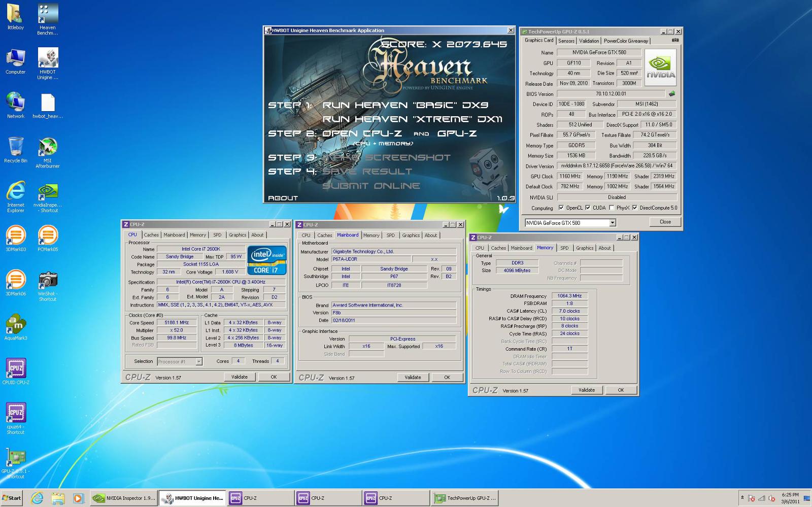This screenshot has height=507, width=812.
Task: Open Caches tab in CPU tab window
Action: pos(151,235)
